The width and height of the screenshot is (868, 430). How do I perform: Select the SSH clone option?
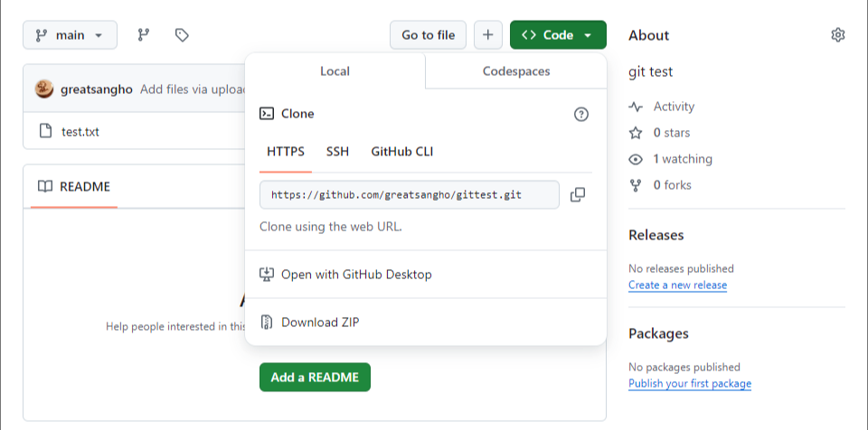click(337, 152)
